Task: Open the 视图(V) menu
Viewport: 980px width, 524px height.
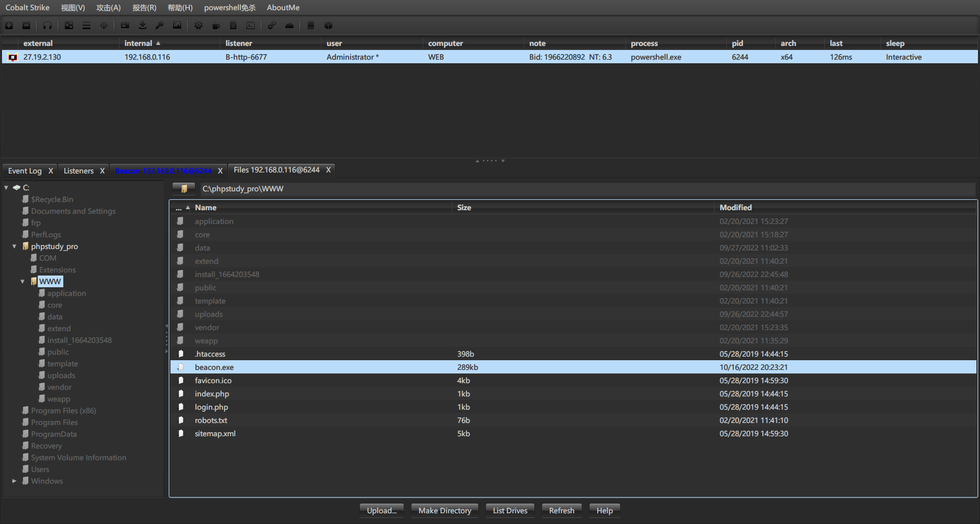Action: click(73, 8)
